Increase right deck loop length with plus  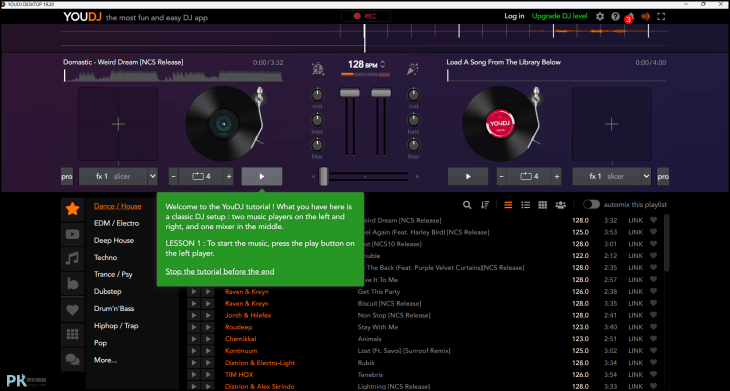tap(556, 177)
